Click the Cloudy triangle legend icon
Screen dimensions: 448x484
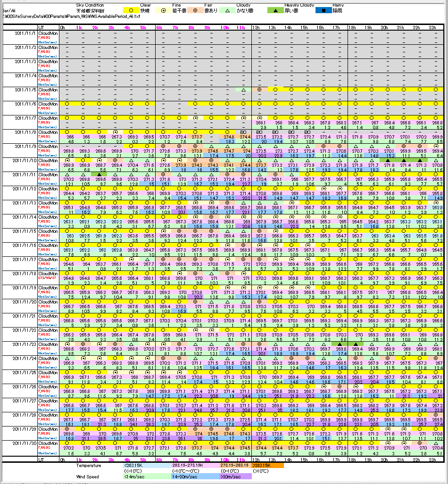[244, 9]
